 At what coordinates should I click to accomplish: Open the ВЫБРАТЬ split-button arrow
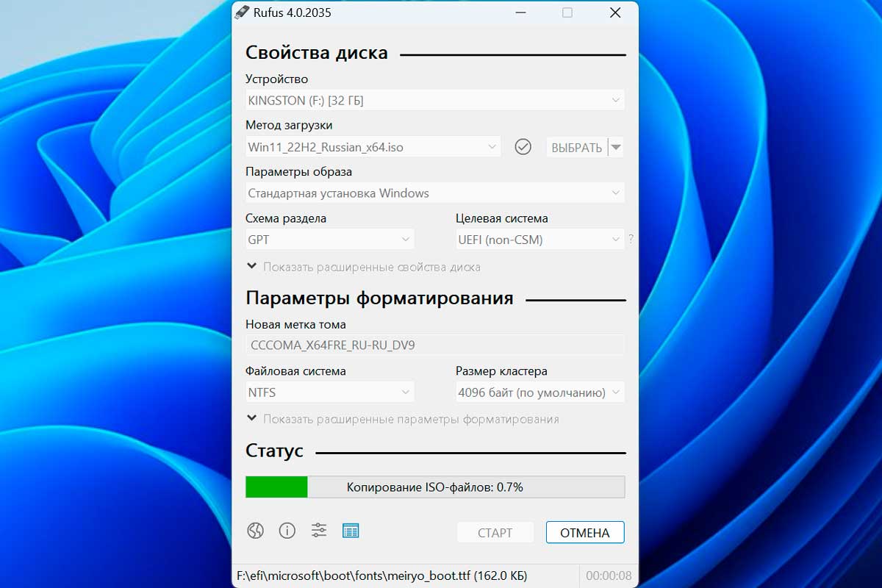(617, 147)
